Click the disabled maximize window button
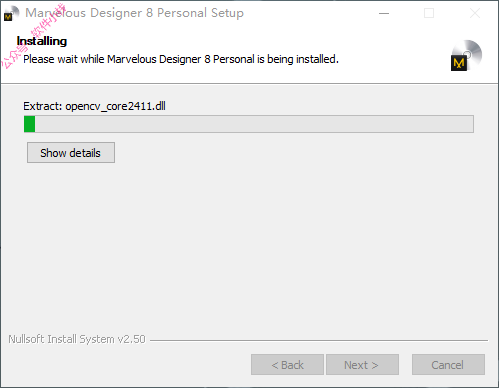 tap(429, 13)
